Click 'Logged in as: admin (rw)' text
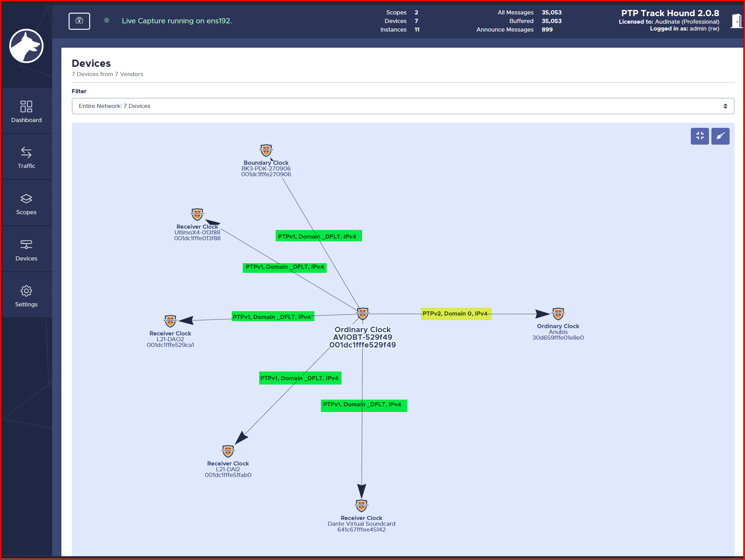 (x=684, y=28)
